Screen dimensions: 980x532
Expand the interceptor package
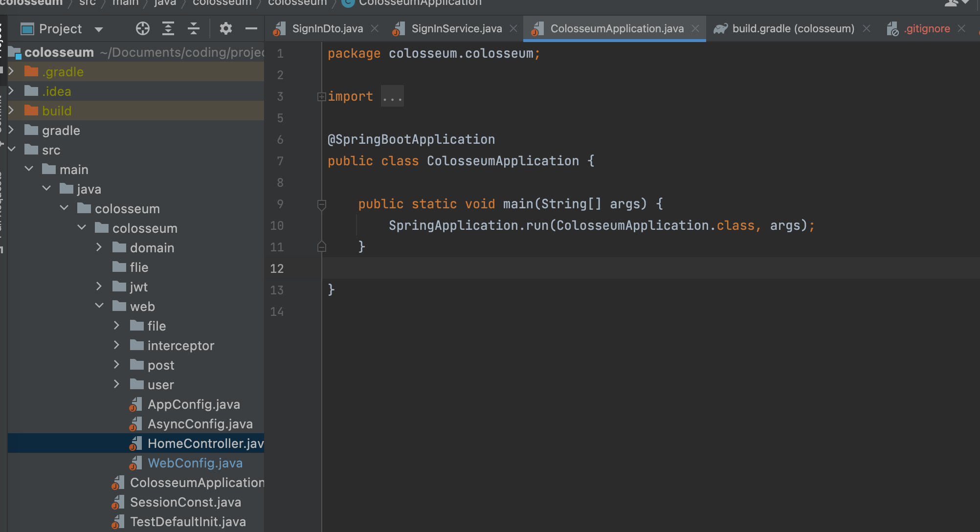point(117,345)
